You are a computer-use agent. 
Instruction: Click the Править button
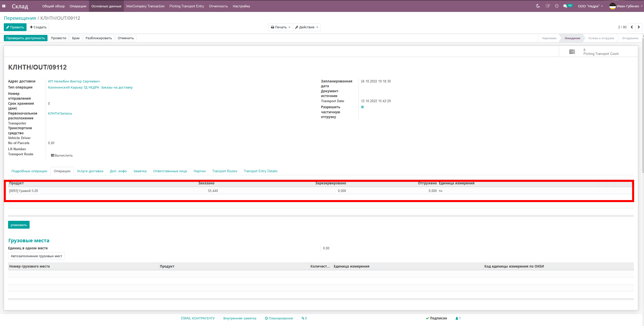[15, 27]
